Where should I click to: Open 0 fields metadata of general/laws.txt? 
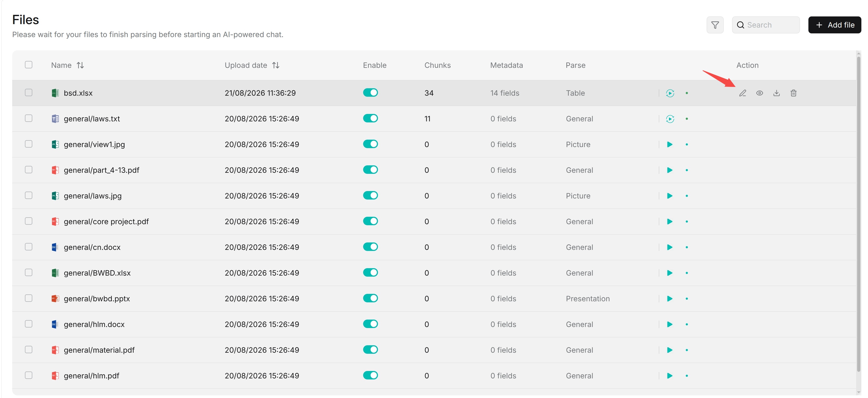[503, 119]
